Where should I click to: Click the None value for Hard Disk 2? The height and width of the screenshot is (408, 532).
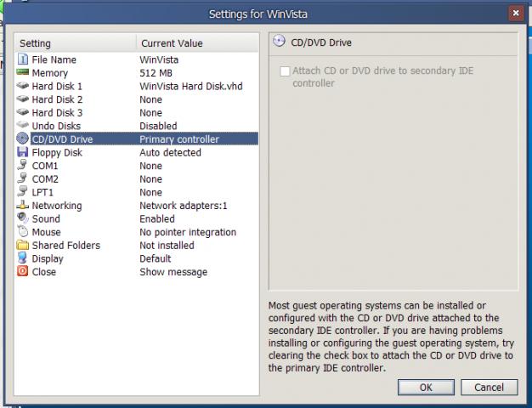click(150, 99)
